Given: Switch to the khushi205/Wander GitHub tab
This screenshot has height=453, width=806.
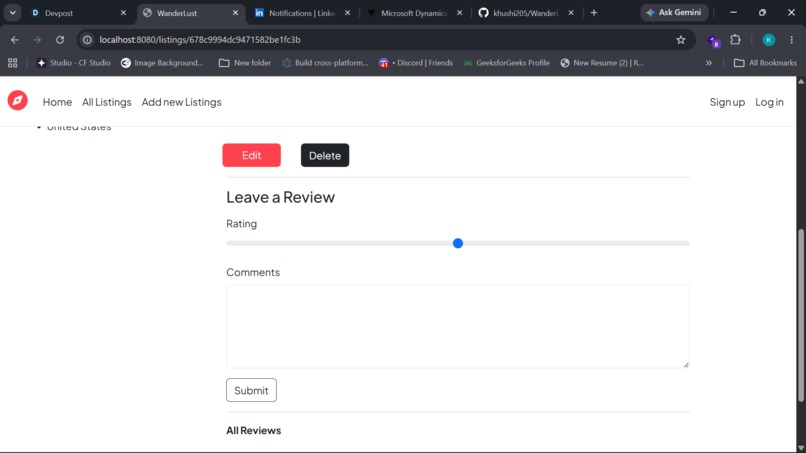Looking at the screenshot, I should pyautogui.click(x=520, y=13).
